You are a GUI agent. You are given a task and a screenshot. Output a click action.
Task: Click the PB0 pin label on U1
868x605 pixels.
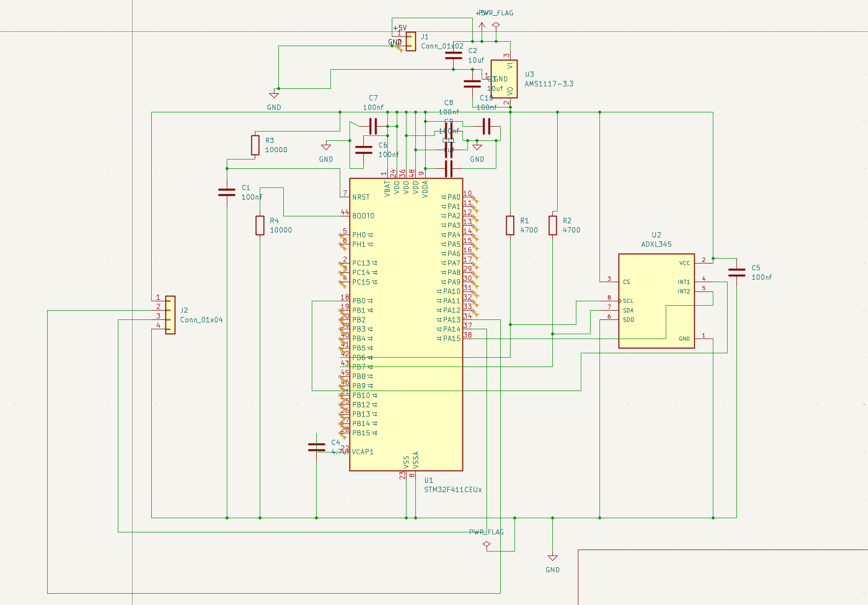tap(359, 301)
